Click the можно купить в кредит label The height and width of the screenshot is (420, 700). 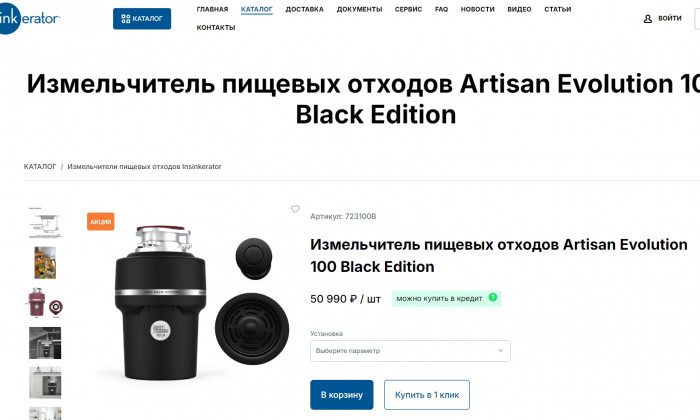[439, 299]
